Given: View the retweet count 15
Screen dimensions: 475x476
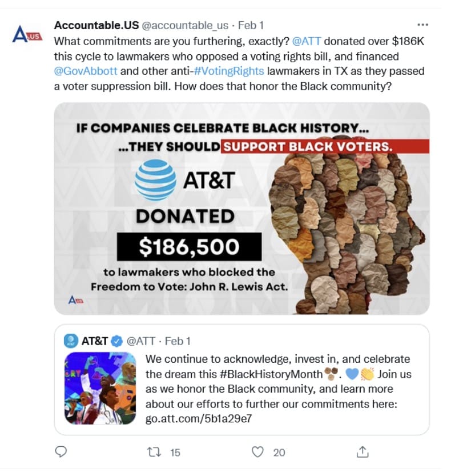Looking at the screenshot, I should coord(175,453).
